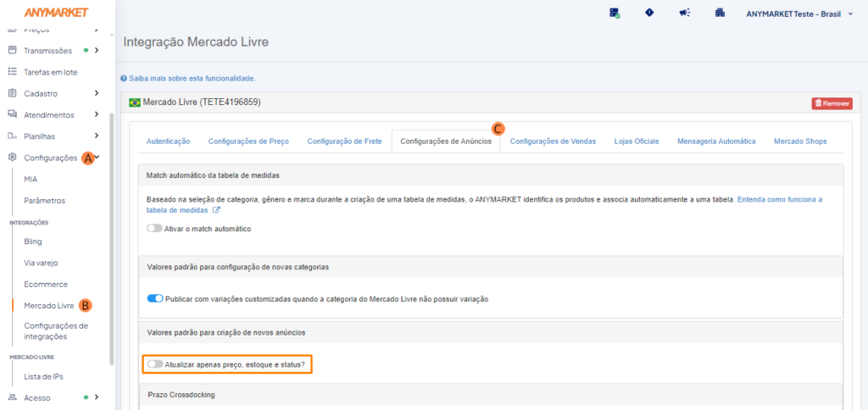The image size is (868, 410).
Task: Click the sidebar vertical scrollbar
Action: pos(112,238)
